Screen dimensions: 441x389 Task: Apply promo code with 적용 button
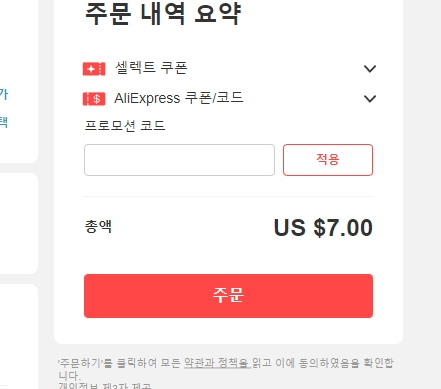point(328,160)
